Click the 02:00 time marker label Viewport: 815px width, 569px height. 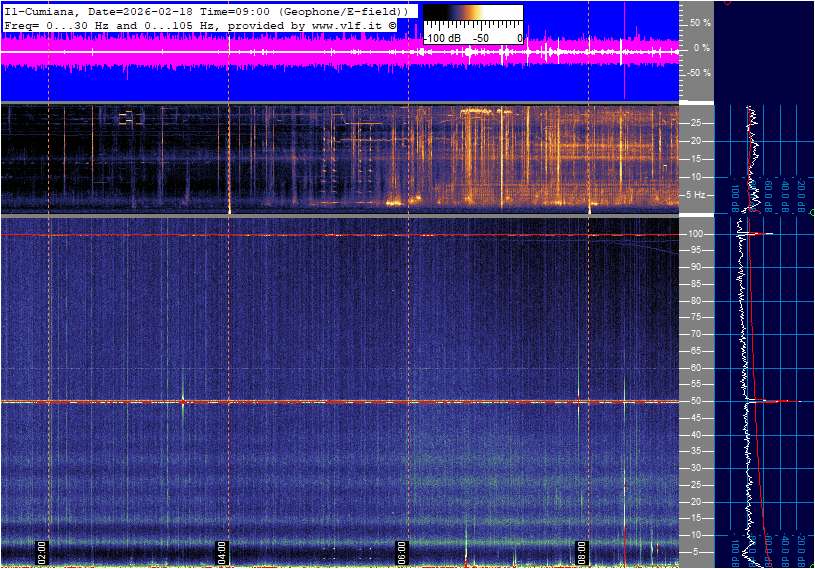42,551
